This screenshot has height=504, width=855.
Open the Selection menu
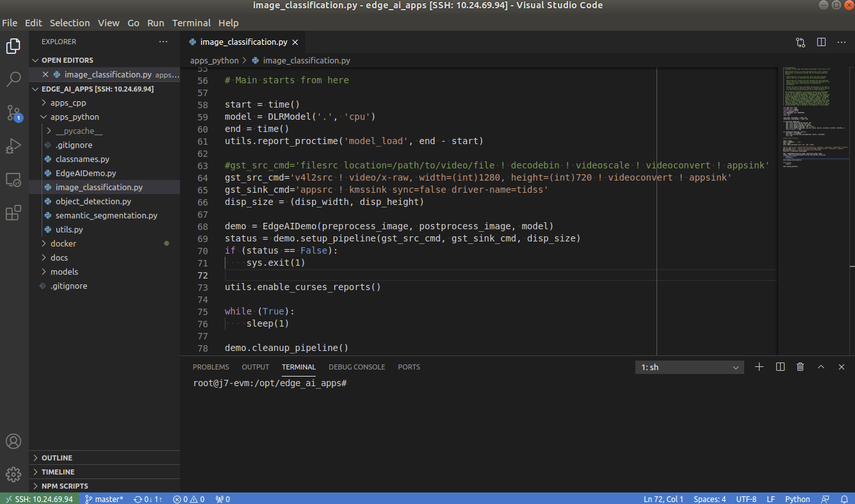pyautogui.click(x=70, y=23)
